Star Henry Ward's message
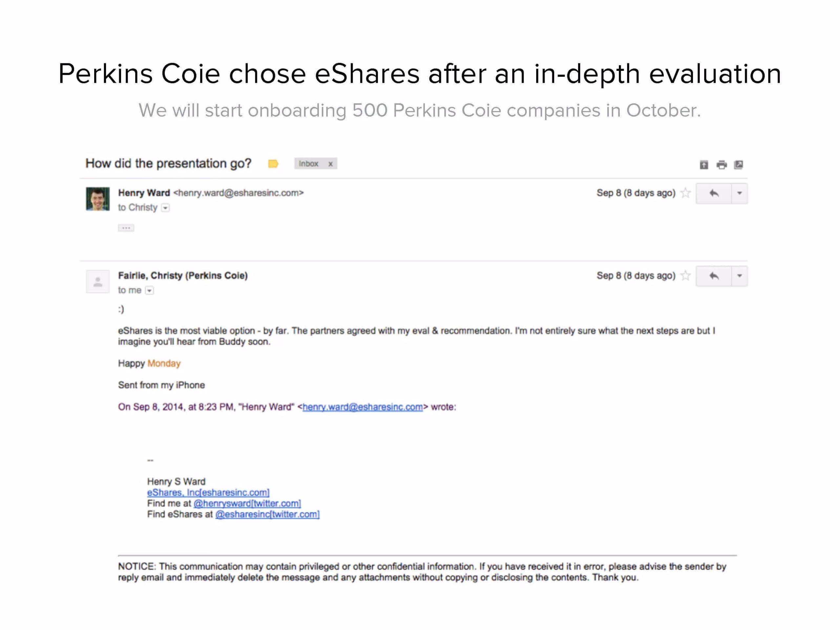The height and width of the screenshot is (630, 840). tap(685, 193)
